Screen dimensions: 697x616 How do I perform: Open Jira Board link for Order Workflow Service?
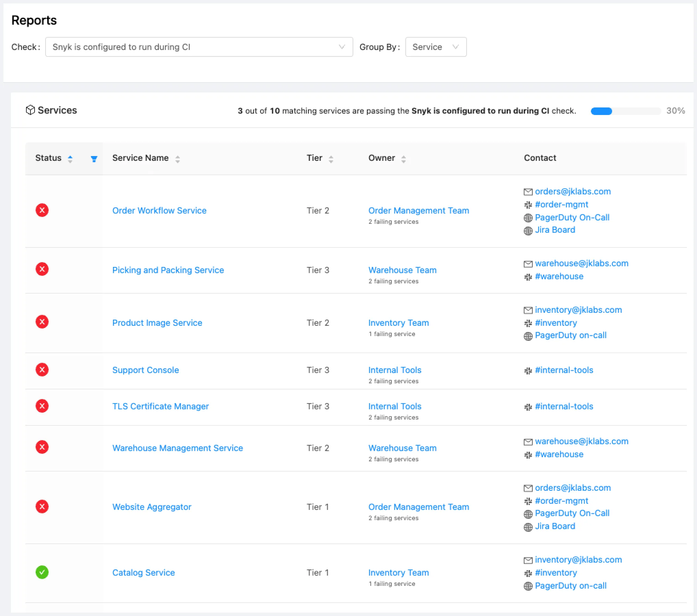[555, 230]
